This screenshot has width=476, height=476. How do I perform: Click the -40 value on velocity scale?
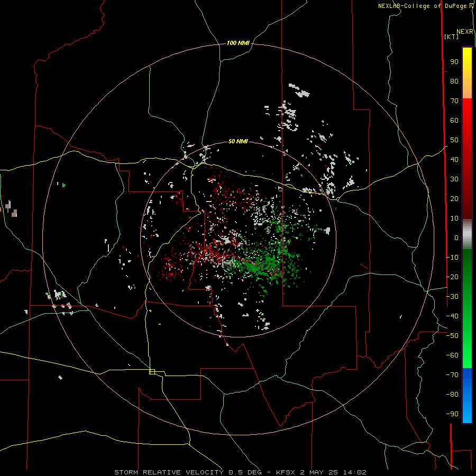452,316
